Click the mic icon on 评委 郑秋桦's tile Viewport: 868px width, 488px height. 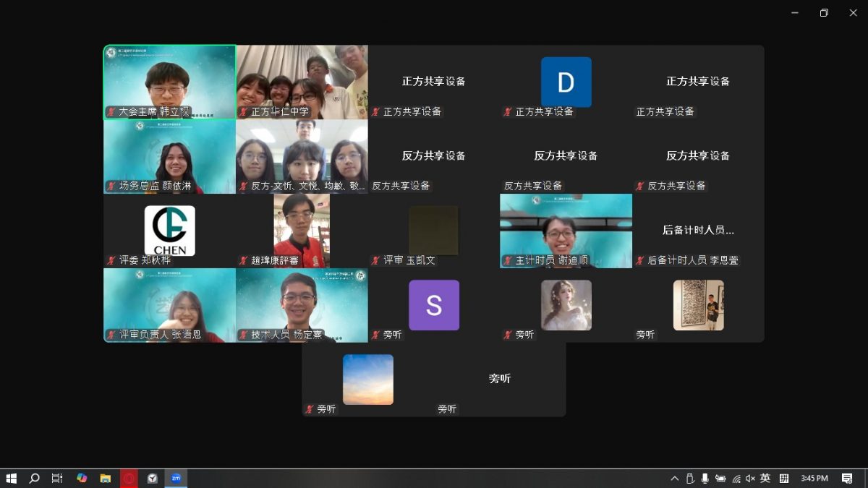click(x=110, y=261)
